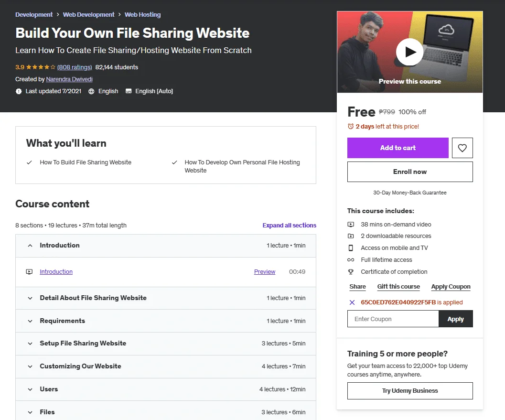Viewport: 505px width, 420px height.
Task: Click 8 sections 19 lectures summary text
Action: [x=71, y=225]
